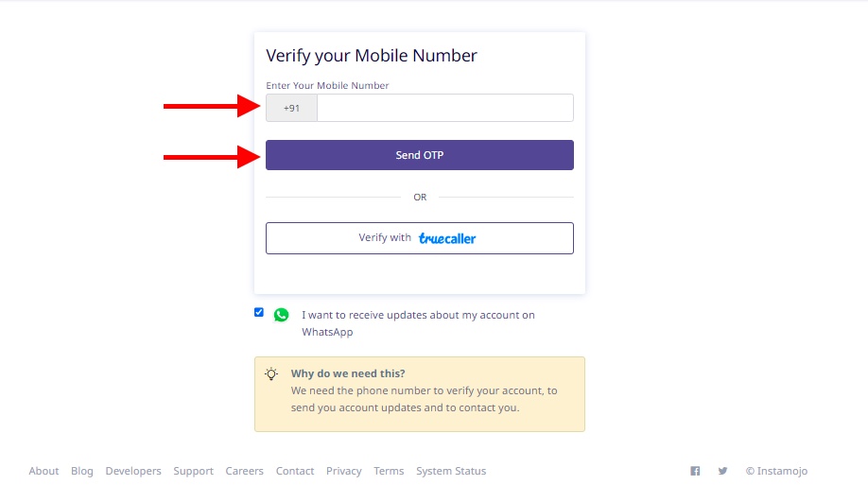Viewport: 868px width, 485px height.
Task: Focus the mobile number input field
Action: tap(445, 108)
